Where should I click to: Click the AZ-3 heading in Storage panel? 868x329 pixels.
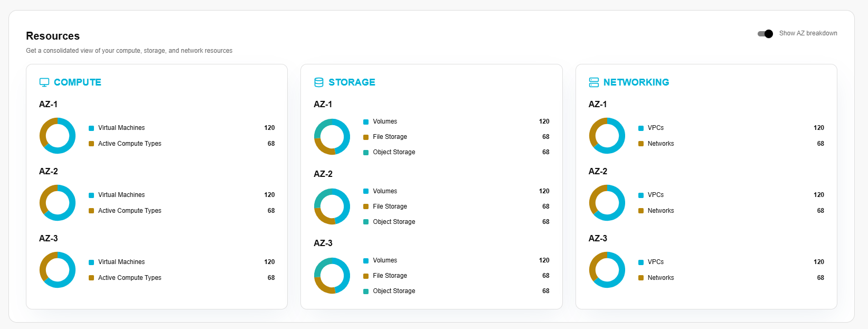323,243
